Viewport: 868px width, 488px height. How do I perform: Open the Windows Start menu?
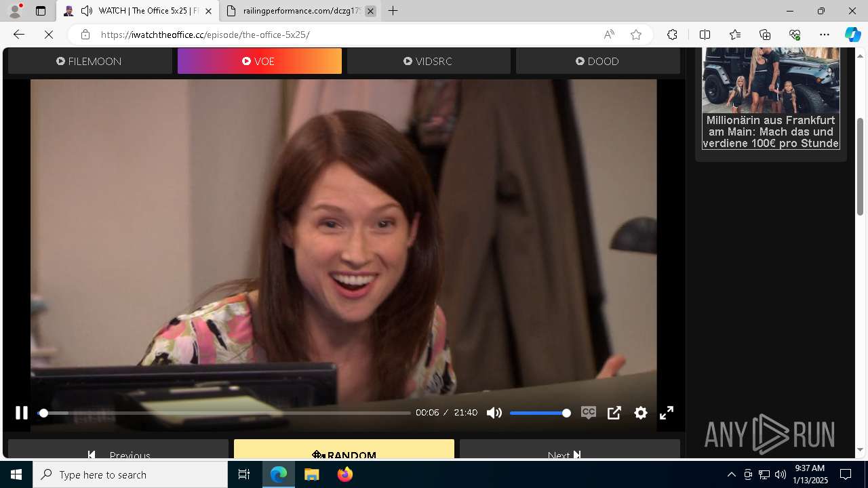click(16, 474)
